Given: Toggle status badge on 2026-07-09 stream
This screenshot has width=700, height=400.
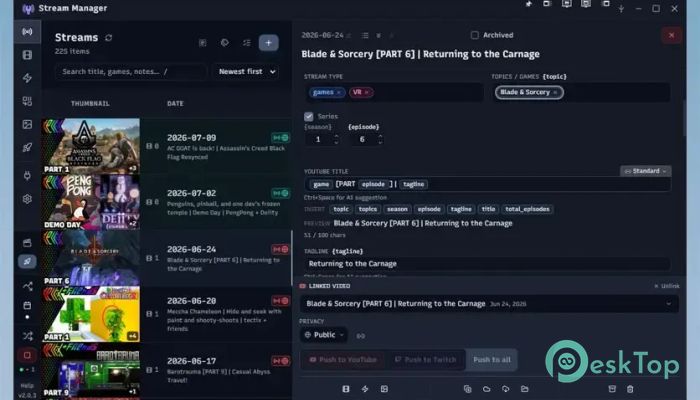Looking at the screenshot, I should (280, 138).
